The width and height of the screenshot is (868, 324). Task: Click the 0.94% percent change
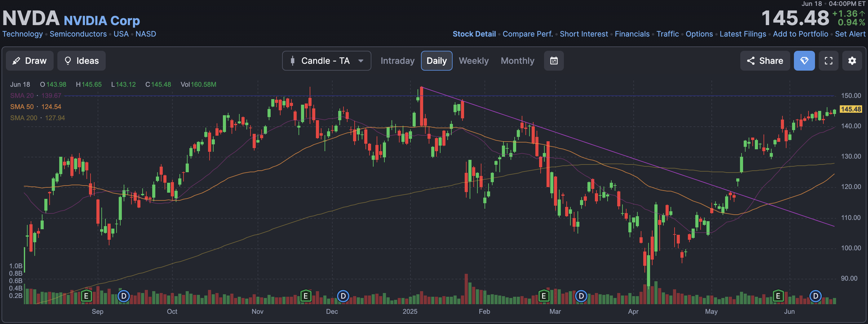[851, 23]
